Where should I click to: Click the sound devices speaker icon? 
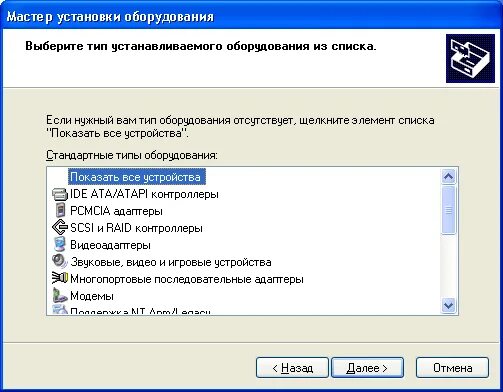click(x=60, y=262)
